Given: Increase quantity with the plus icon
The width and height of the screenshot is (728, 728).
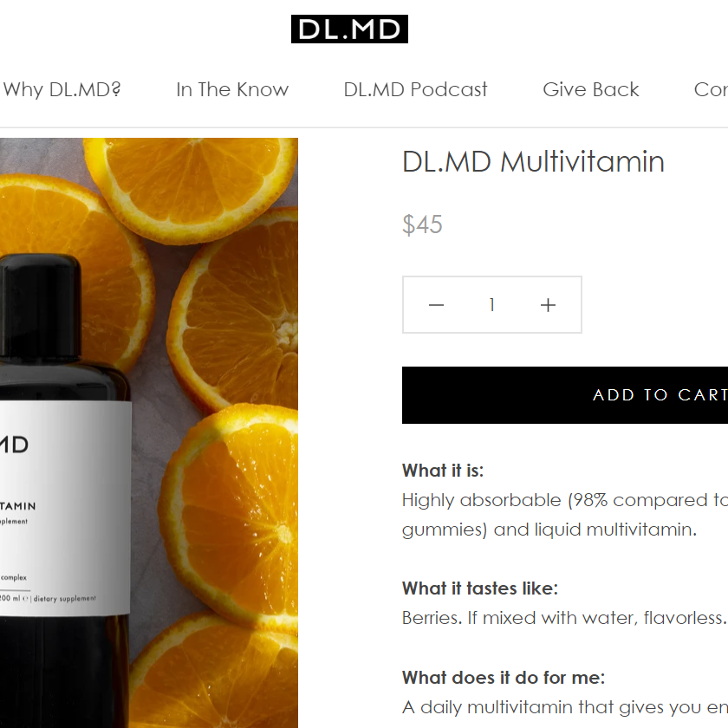Looking at the screenshot, I should click(x=548, y=305).
